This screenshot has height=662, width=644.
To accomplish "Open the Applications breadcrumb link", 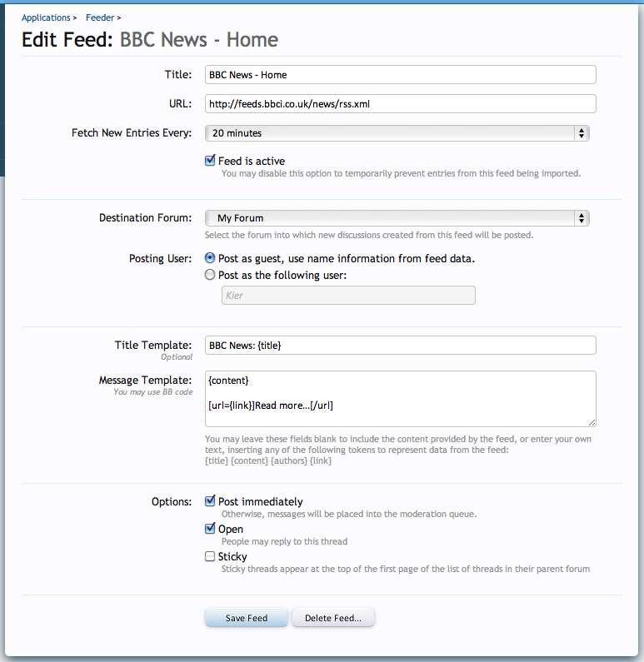I will (x=46, y=17).
